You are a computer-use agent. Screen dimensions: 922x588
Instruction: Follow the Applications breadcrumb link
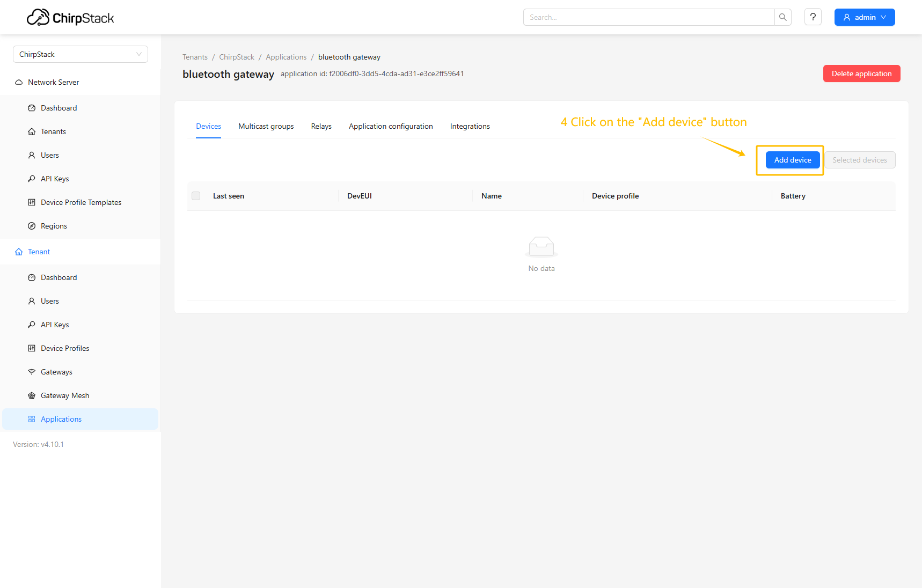tap(286, 57)
